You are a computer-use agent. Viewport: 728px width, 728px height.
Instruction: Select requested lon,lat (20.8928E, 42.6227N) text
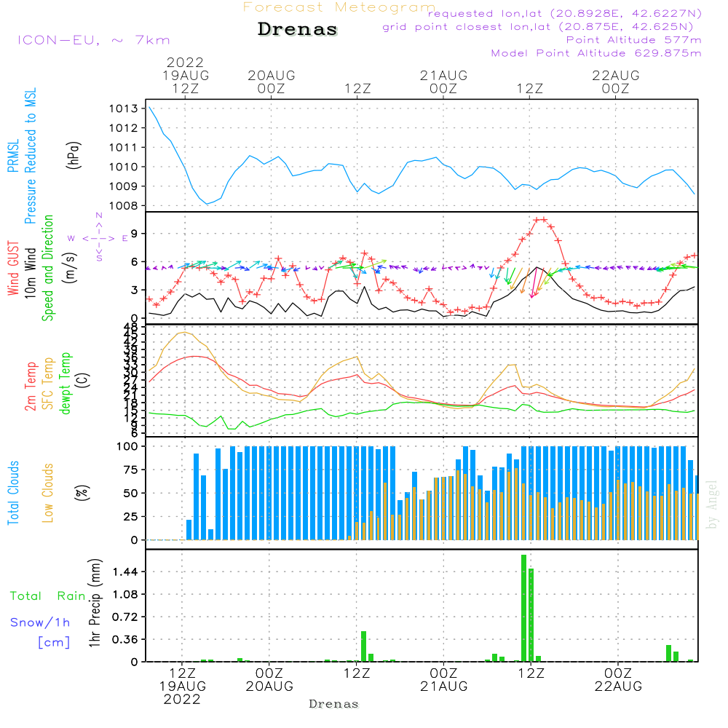[x=565, y=14]
